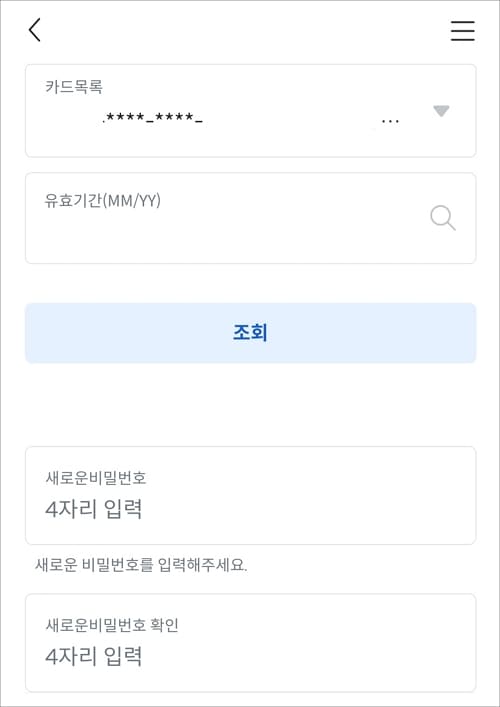Expand card list with the triangle arrow
The width and height of the screenshot is (500, 707).
click(441, 111)
